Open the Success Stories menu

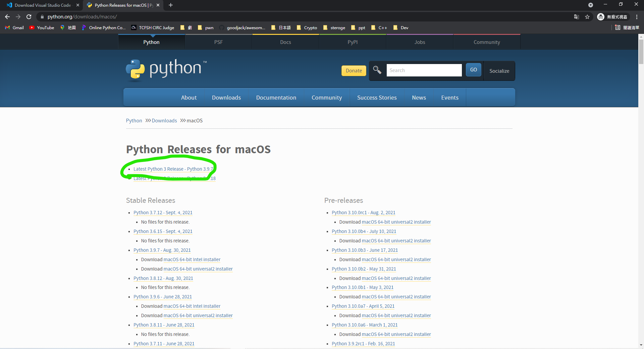377,98
